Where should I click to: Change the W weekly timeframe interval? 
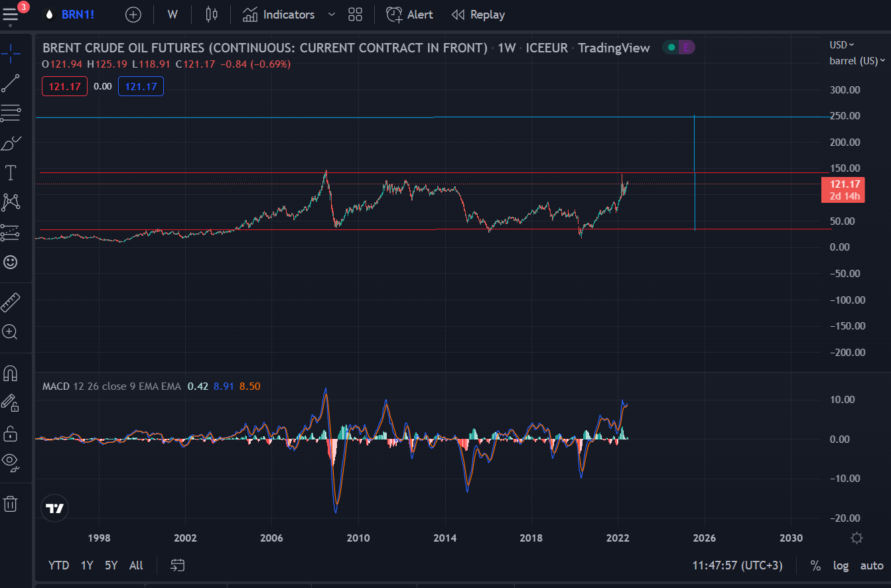tap(172, 15)
